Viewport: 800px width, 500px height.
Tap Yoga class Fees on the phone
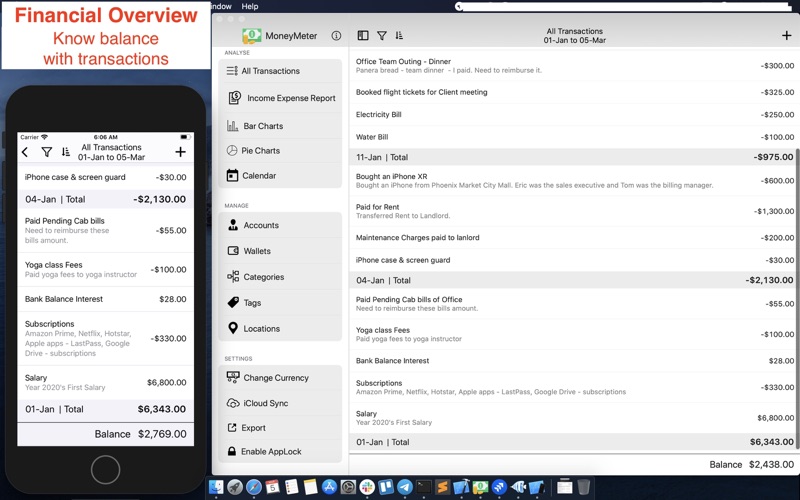(x=106, y=269)
